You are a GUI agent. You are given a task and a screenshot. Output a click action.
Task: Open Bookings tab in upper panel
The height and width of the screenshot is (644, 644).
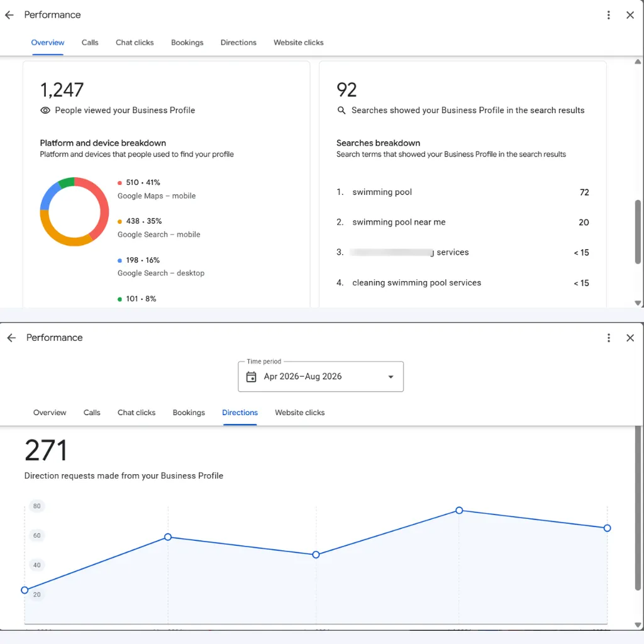pyautogui.click(x=187, y=43)
